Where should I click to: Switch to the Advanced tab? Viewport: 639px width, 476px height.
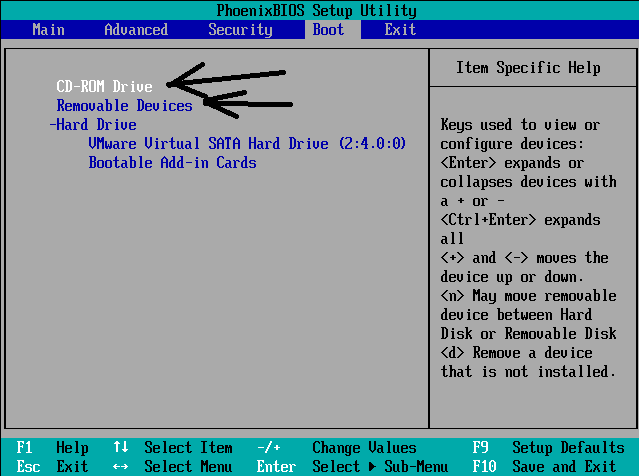[136, 30]
